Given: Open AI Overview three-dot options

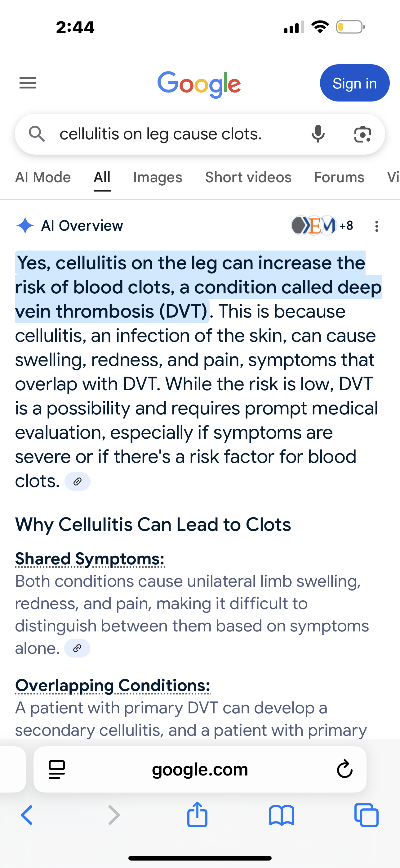Looking at the screenshot, I should click(377, 226).
